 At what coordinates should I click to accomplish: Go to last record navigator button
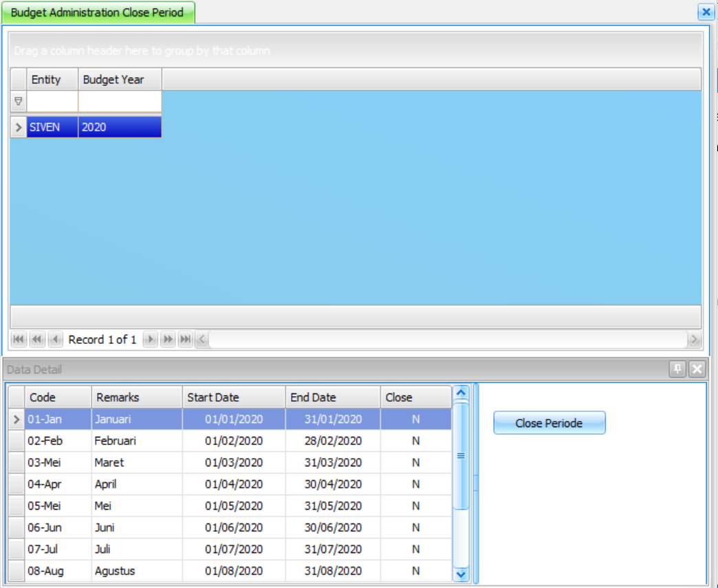pos(186,339)
